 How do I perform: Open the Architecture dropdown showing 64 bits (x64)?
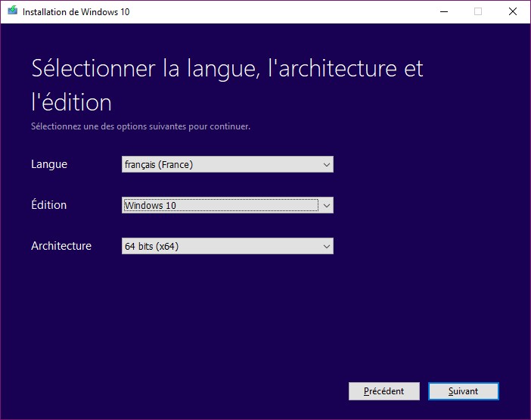tap(227, 246)
